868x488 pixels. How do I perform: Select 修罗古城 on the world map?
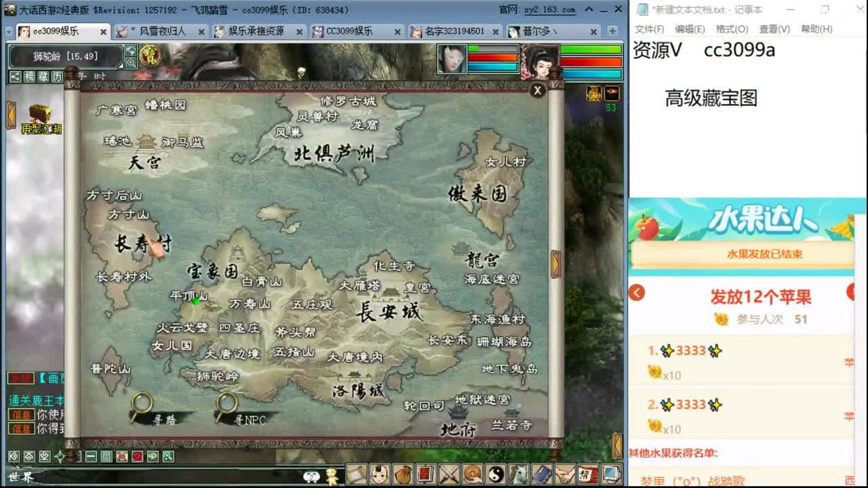coord(348,101)
